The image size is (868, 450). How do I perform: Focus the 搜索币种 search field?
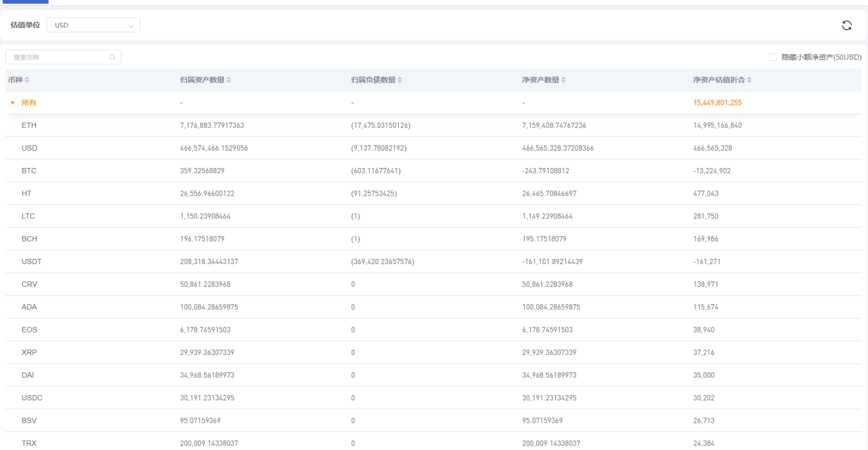click(63, 57)
